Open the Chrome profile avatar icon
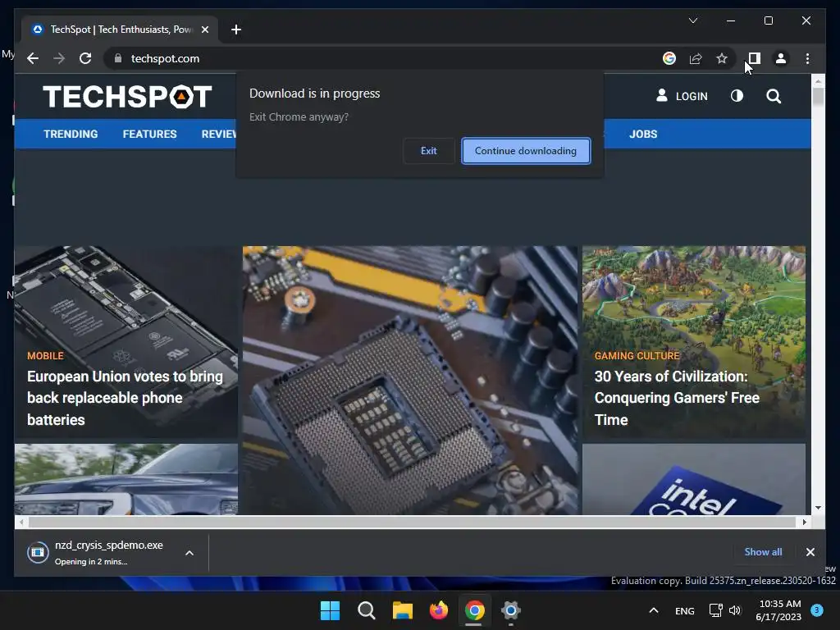This screenshot has width=840, height=630. pyautogui.click(x=781, y=58)
